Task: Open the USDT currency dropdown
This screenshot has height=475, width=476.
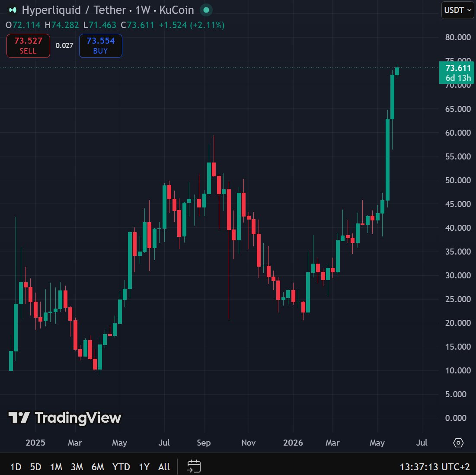Action: [457, 10]
